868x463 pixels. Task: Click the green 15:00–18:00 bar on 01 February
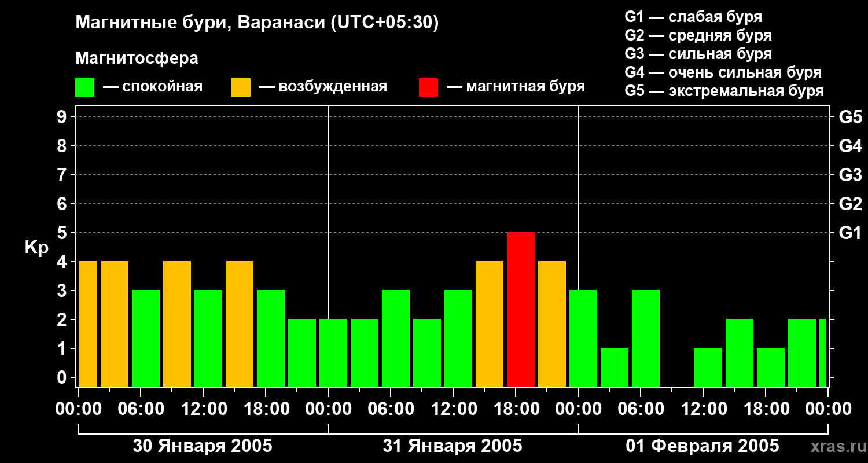point(740,353)
